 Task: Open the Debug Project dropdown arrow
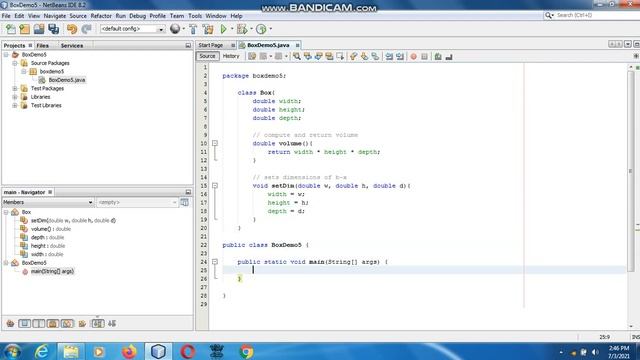[251, 29]
